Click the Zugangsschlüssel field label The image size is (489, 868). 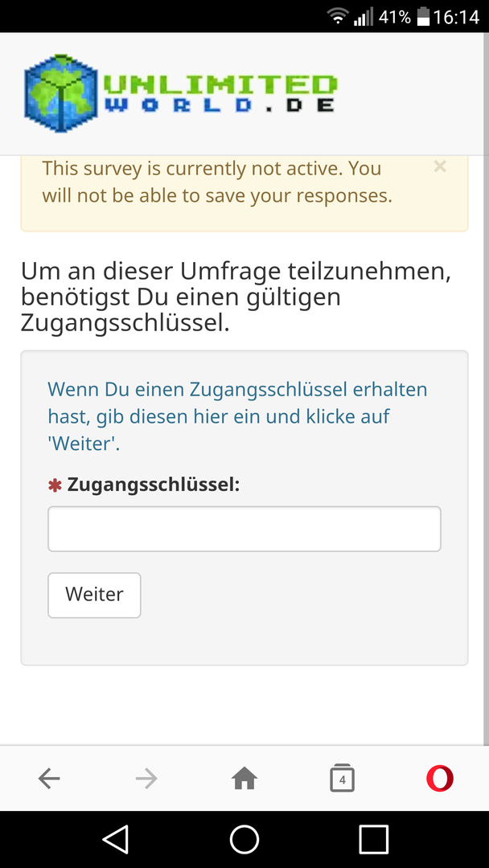[154, 485]
